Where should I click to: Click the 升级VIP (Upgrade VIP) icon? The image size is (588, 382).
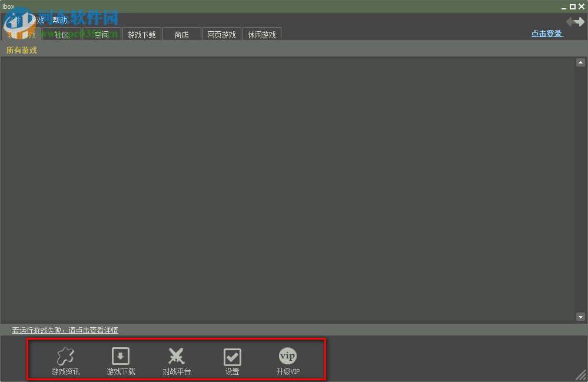coord(287,360)
